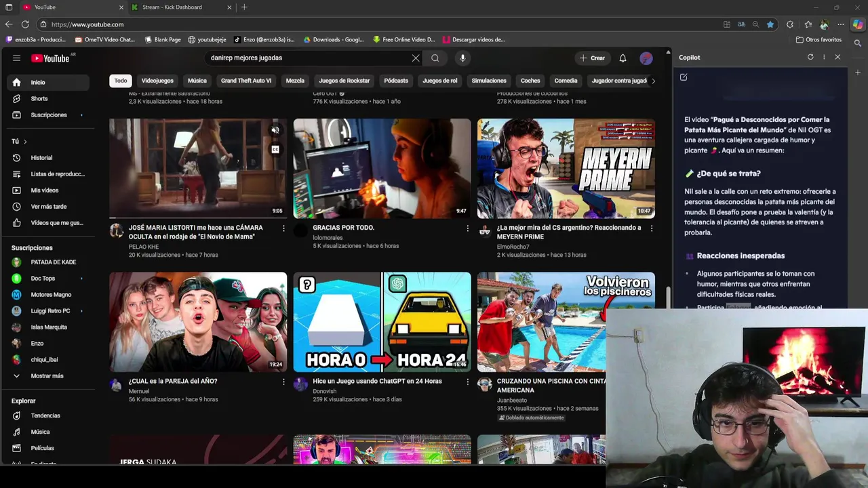Click the Edge sidebar search icon

pyautogui.click(x=858, y=43)
